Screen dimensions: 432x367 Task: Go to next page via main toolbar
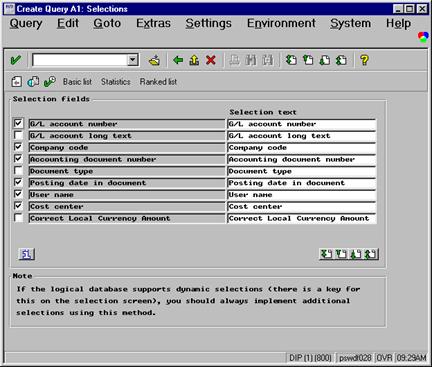coord(324,60)
